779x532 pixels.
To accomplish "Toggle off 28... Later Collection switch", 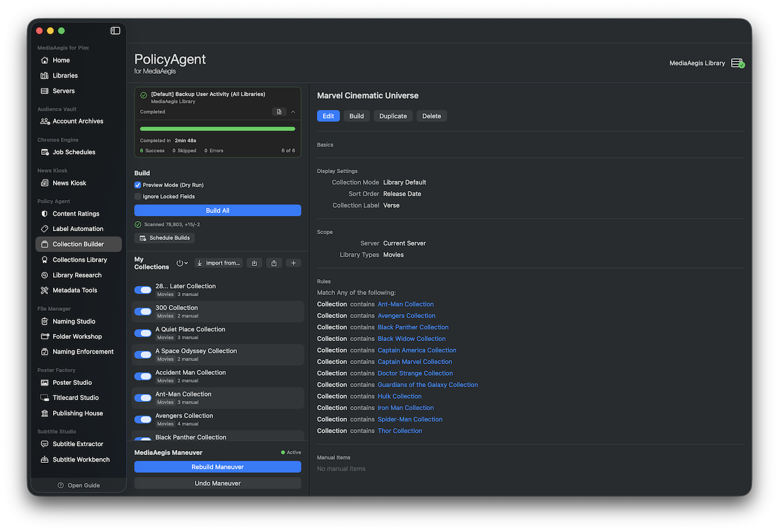I will coord(143,290).
